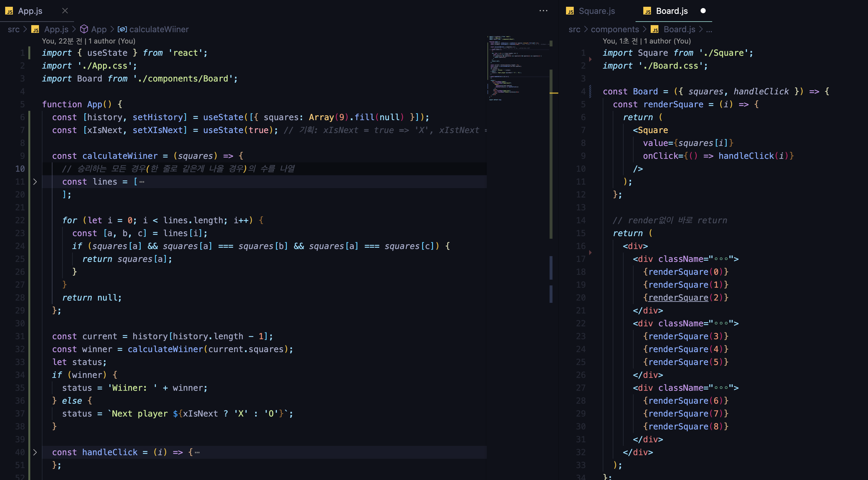Click the Board.js breadcrumb in the right editor
The width and height of the screenshot is (868, 480).
point(679,29)
